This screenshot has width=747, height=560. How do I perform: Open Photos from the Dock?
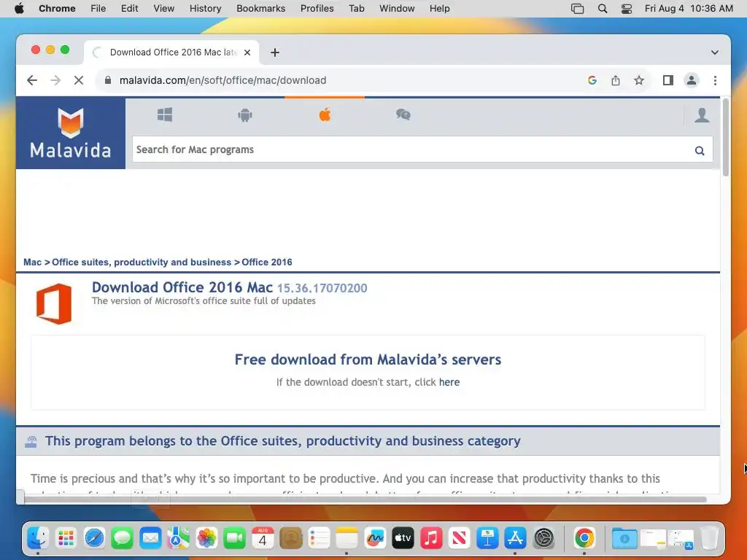[206, 539]
